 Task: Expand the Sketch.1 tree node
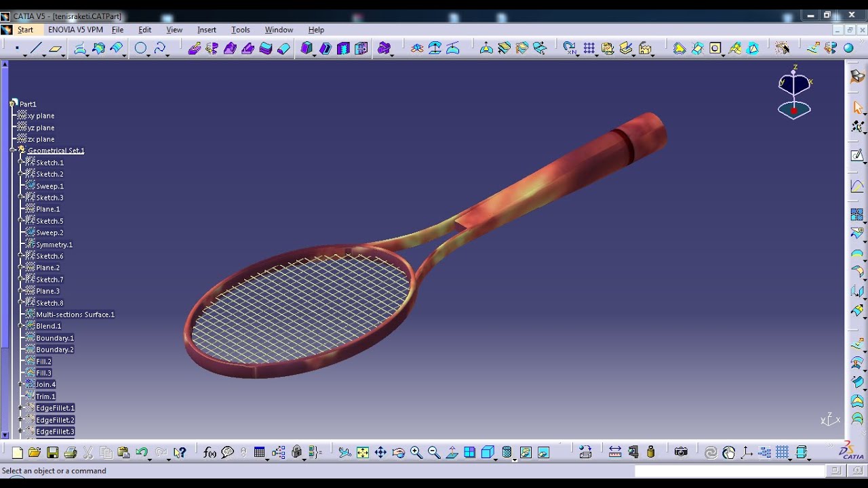click(21, 163)
